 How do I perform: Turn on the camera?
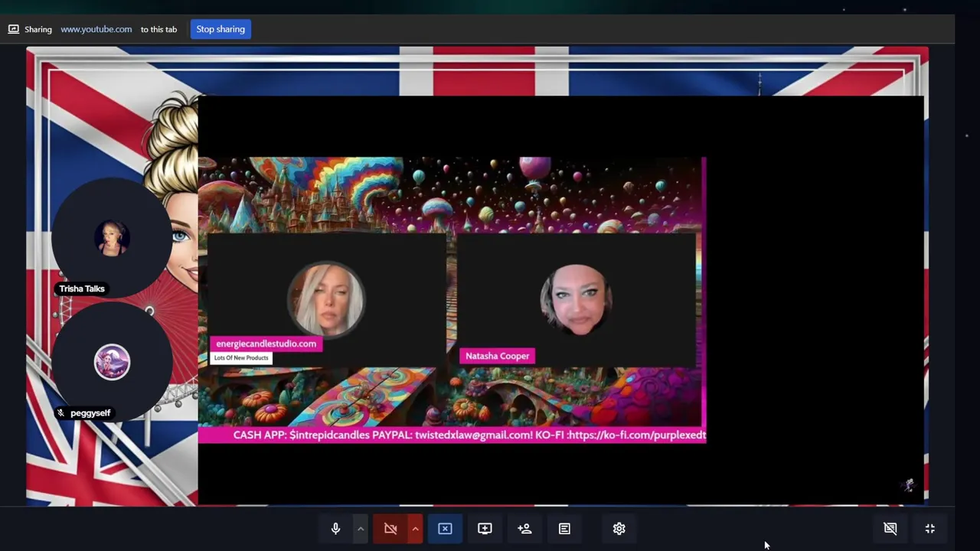[x=390, y=529]
